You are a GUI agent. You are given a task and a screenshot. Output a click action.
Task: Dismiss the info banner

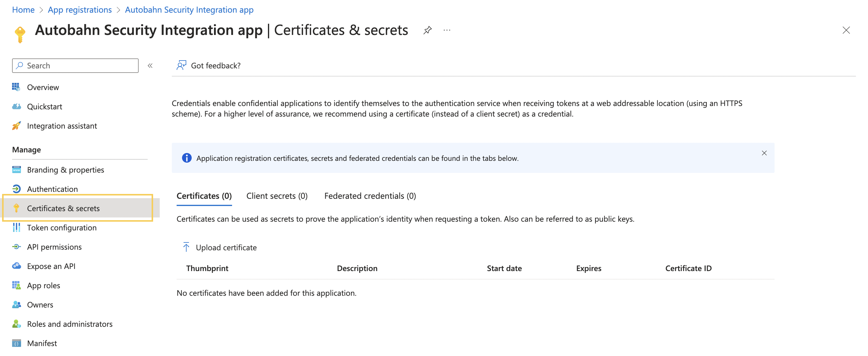pos(764,153)
